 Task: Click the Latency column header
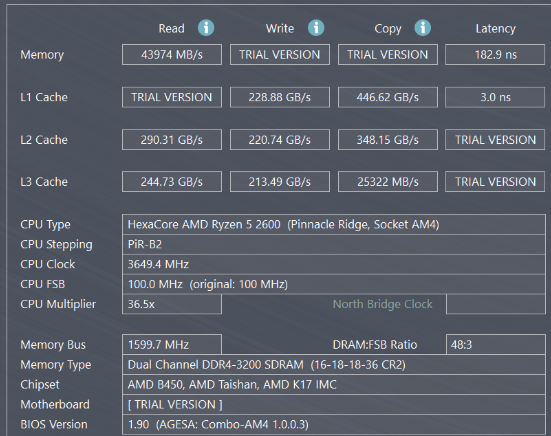point(496,29)
